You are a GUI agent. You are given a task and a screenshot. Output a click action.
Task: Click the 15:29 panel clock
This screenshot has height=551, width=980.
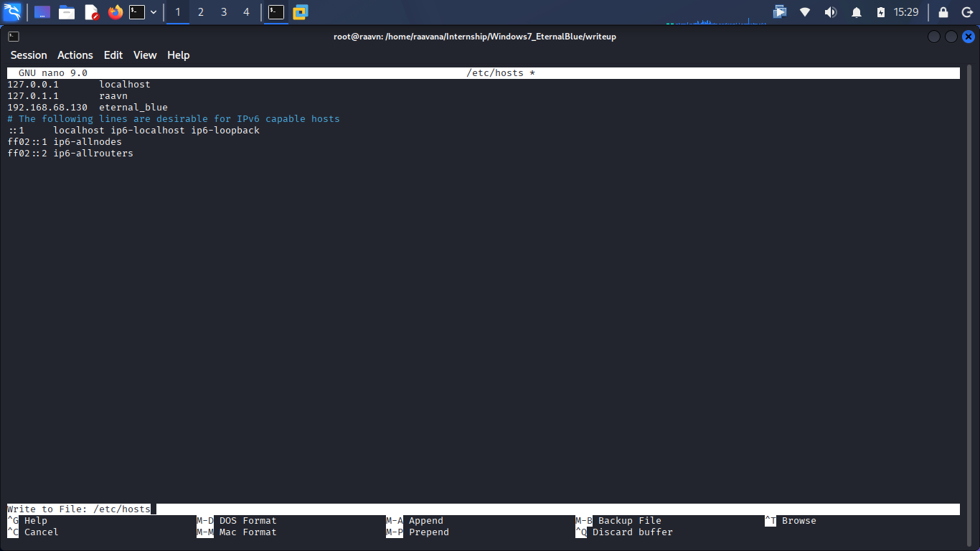point(906,12)
